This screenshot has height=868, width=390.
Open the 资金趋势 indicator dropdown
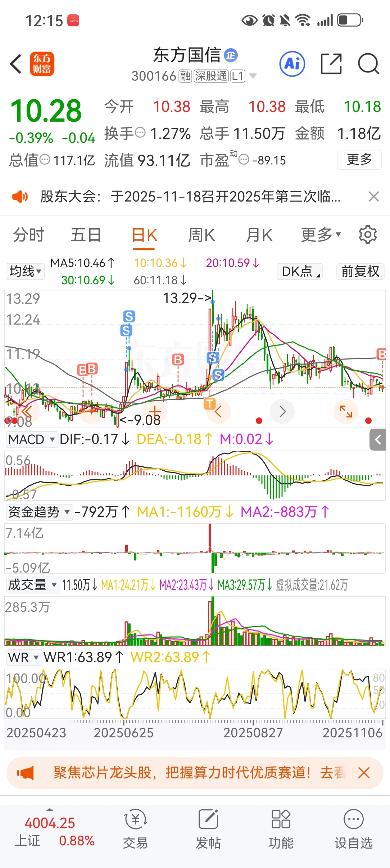pos(39,512)
